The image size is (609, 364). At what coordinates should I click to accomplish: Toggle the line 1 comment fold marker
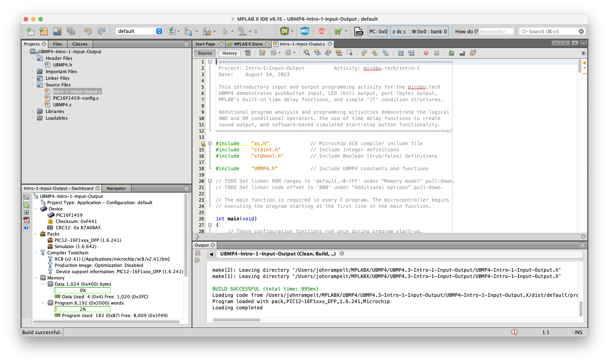coord(210,62)
